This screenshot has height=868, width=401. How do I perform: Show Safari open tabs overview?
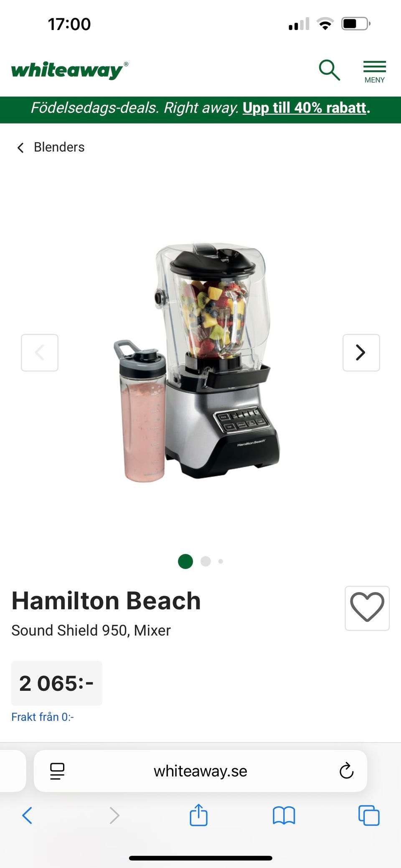tap(369, 815)
